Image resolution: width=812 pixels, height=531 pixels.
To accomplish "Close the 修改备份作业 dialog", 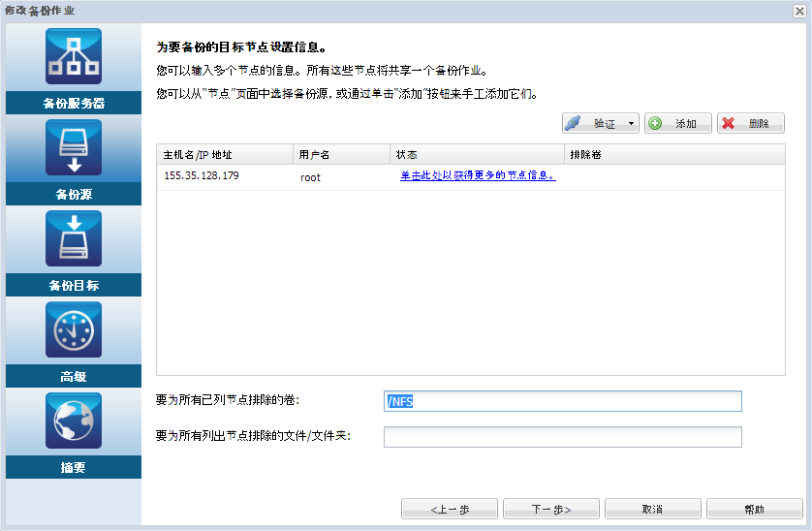I will point(799,11).
